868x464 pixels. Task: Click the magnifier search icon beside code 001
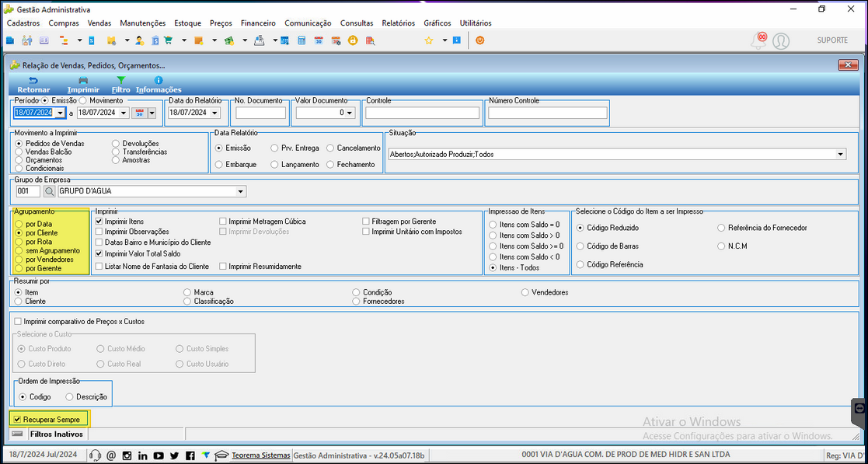pyautogui.click(x=49, y=191)
